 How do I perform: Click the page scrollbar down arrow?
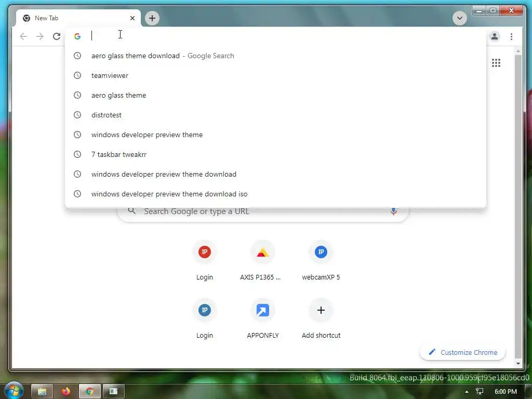pyautogui.click(x=518, y=363)
